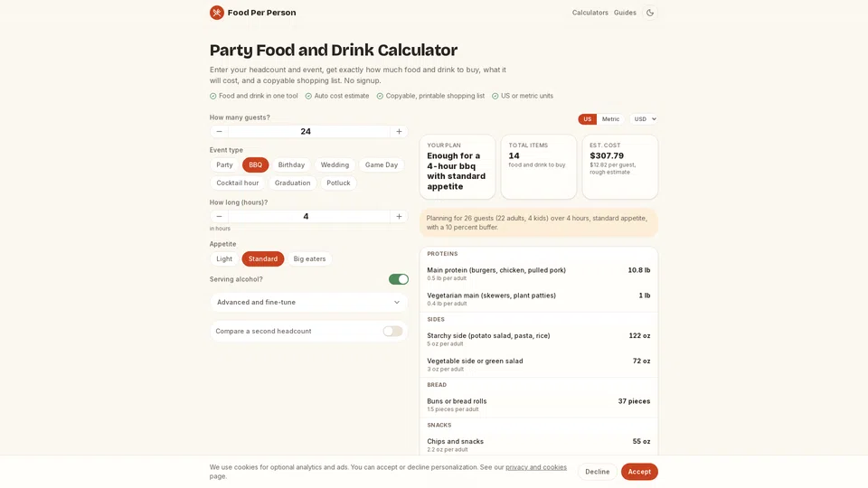Open the Calculators menu
Screen dimensions: 868x488
click(590, 12)
